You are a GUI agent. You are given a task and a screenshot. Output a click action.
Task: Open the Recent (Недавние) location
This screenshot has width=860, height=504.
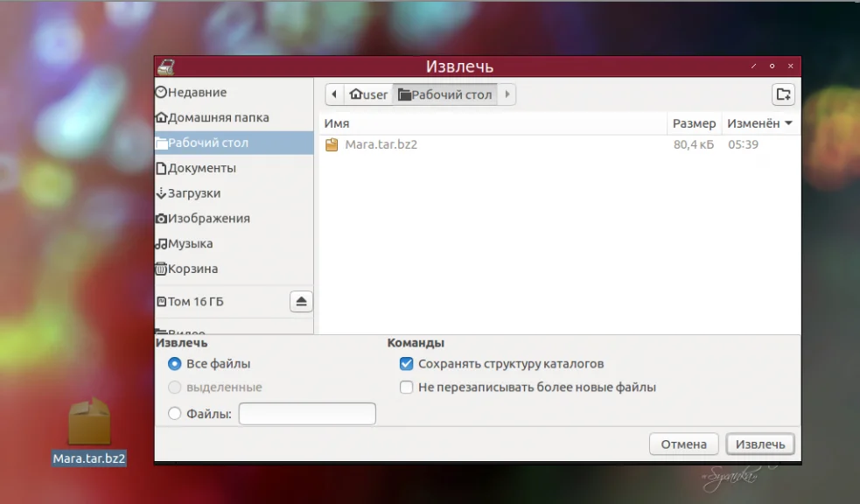pyautogui.click(x=234, y=92)
